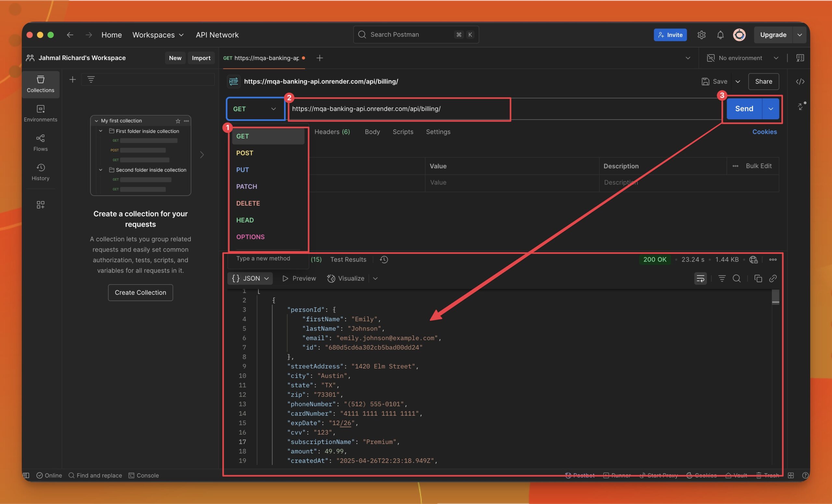This screenshot has height=504, width=832.
Task: Open the environment quick look icon
Action: (x=800, y=58)
